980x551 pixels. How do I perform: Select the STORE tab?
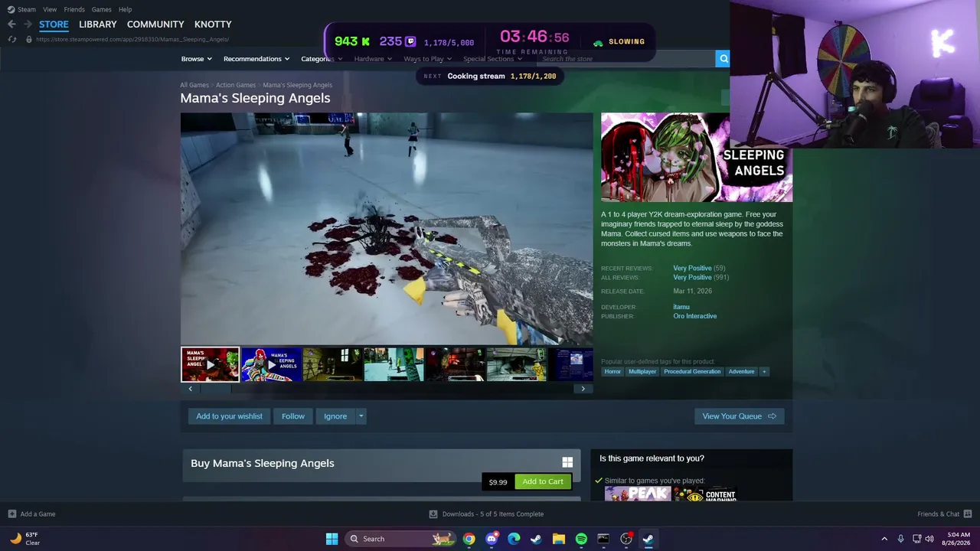click(x=54, y=24)
